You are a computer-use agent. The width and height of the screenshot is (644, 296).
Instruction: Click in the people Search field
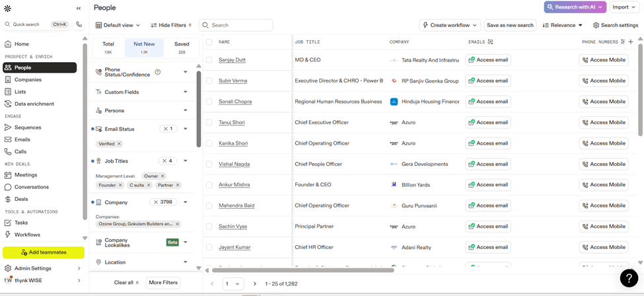pyautogui.click(x=236, y=25)
